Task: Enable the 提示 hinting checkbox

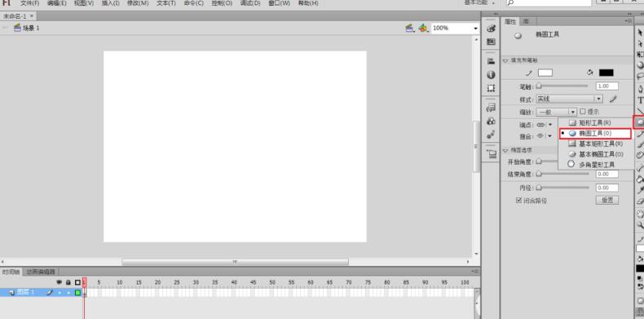Action: [582, 112]
